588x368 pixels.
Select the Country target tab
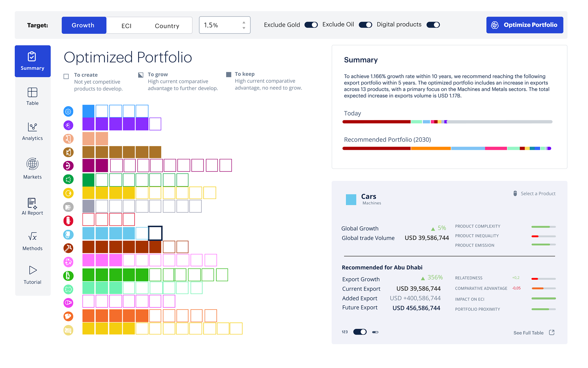167,26
